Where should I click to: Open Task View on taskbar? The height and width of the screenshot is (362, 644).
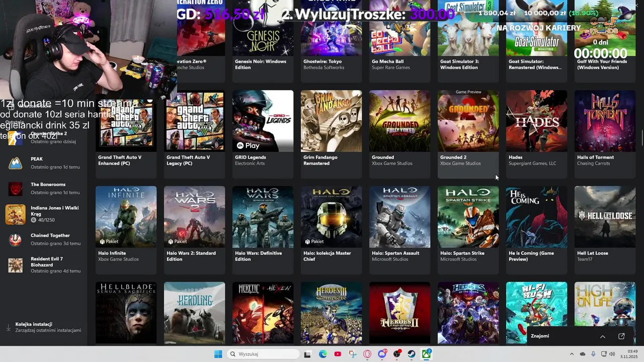click(307, 354)
